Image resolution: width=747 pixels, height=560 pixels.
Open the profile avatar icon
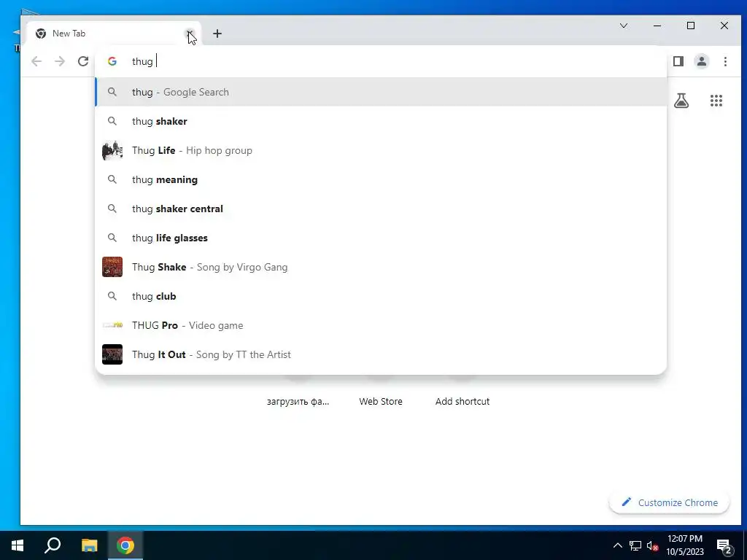(x=702, y=61)
